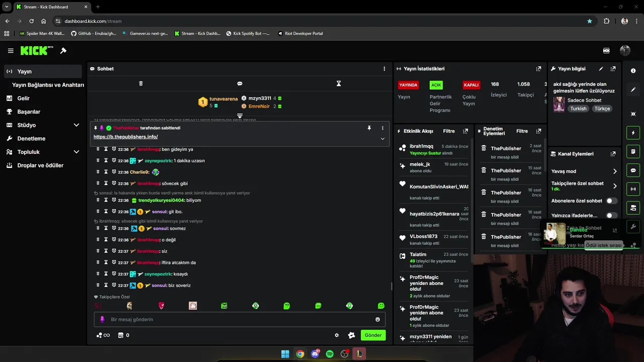Click the Türkçe language tag
Screen dimensions: 644x362
tap(602, 109)
